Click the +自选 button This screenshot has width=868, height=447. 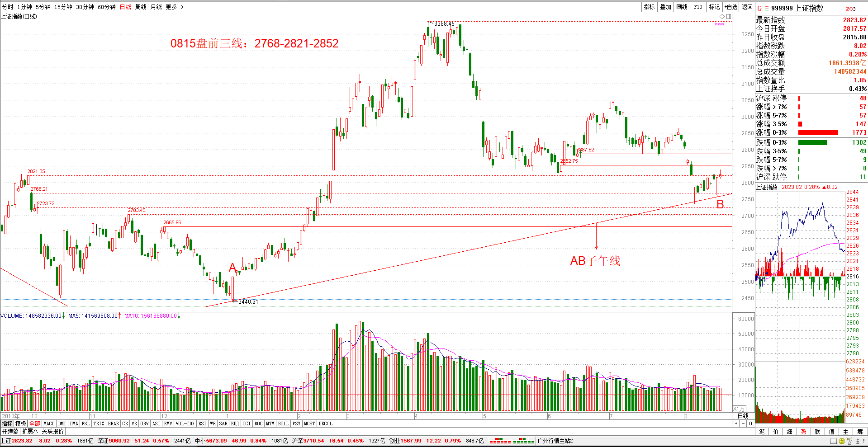(x=730, y=7)
